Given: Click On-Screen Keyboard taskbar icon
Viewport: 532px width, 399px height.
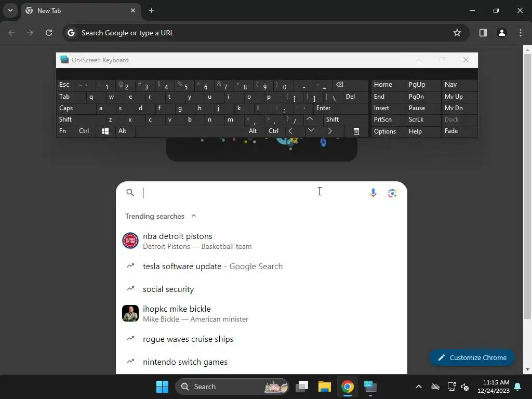Looking at the screenshot, I should point(370,387).
